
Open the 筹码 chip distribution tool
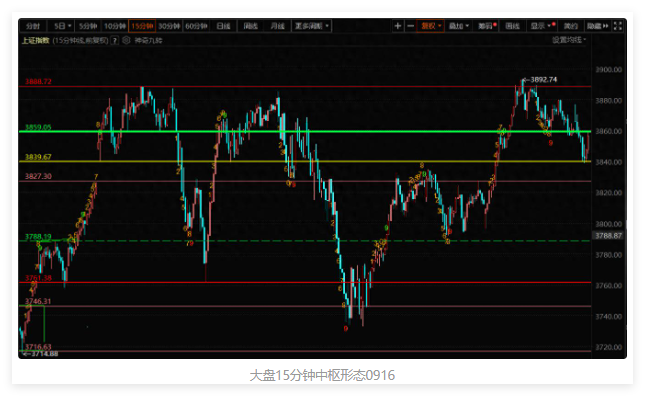coord(487,26)
